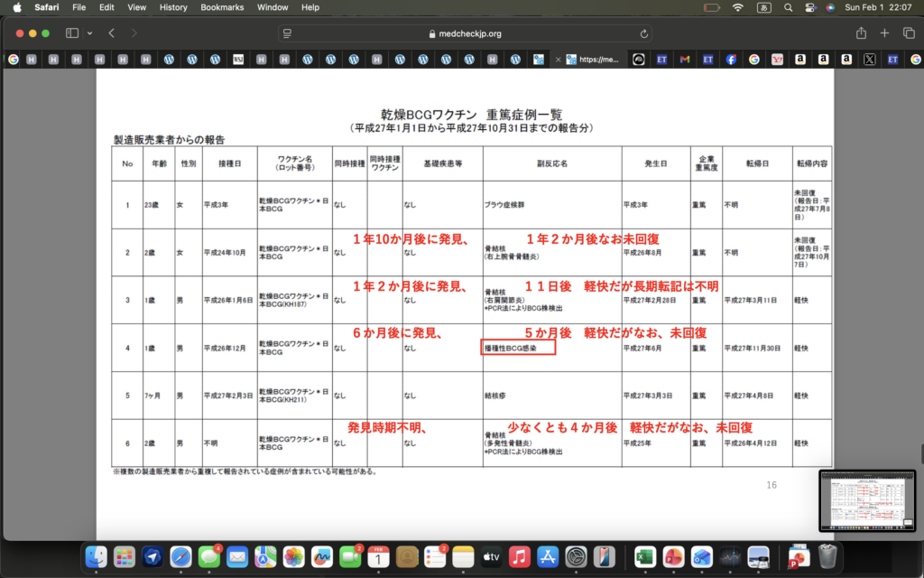The image size is (924, 578).
Task: Show tab overview icon
Action: click(x=907, y=33)
